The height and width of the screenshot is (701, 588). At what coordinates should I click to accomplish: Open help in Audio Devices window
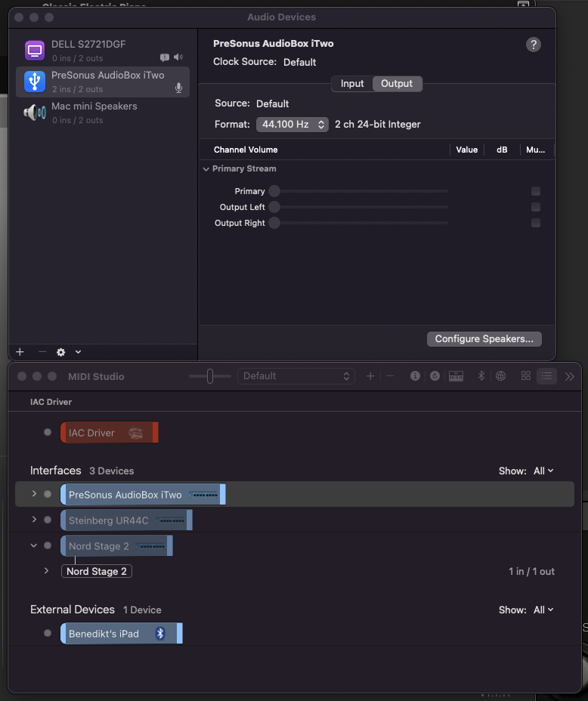coord(533,45)
